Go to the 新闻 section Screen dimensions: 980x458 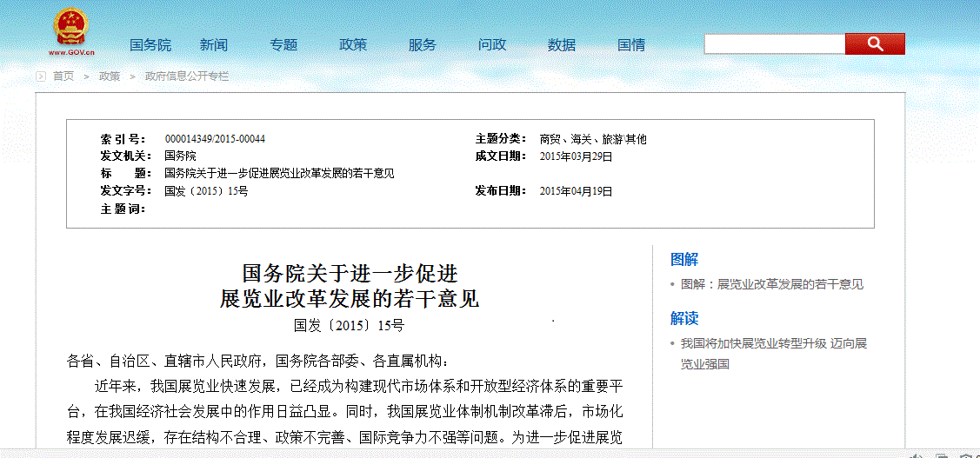[x=213, y=45]
